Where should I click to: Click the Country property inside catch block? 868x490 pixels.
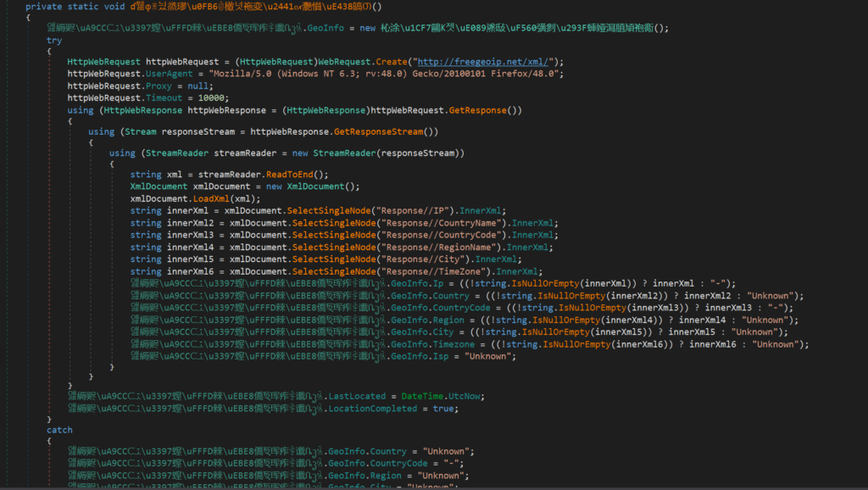[388, 451]
